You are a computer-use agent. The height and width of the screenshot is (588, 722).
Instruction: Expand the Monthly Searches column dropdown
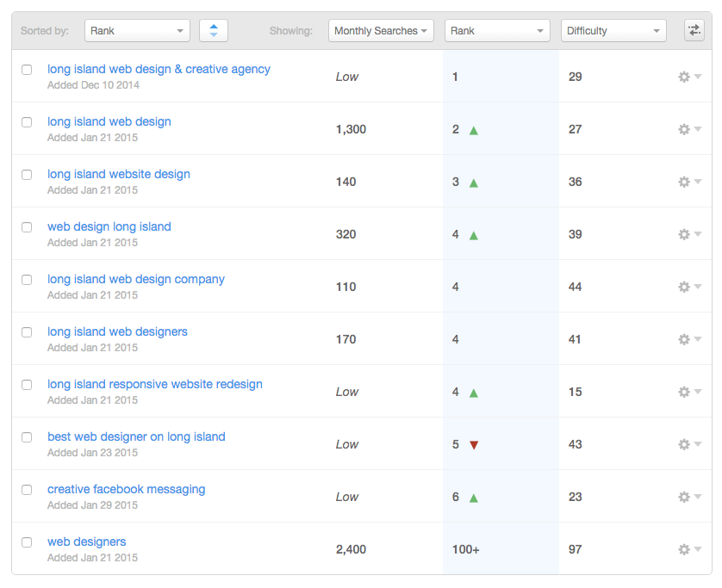(x=381, y=31)
